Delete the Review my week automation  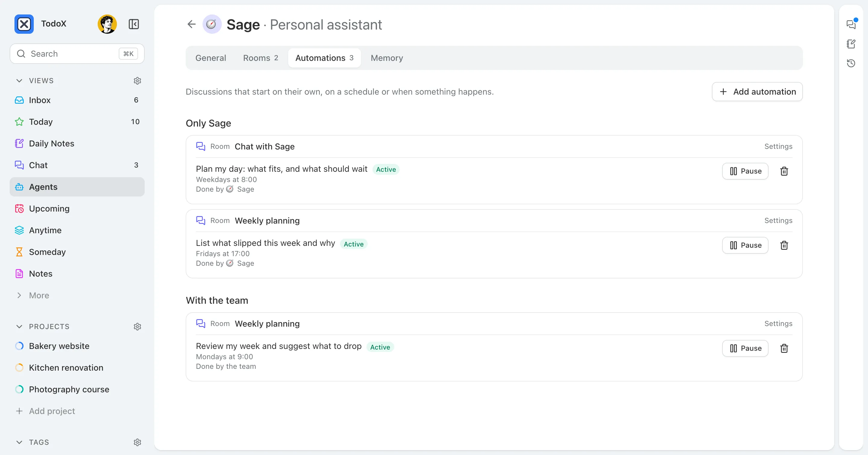(784, 348)
